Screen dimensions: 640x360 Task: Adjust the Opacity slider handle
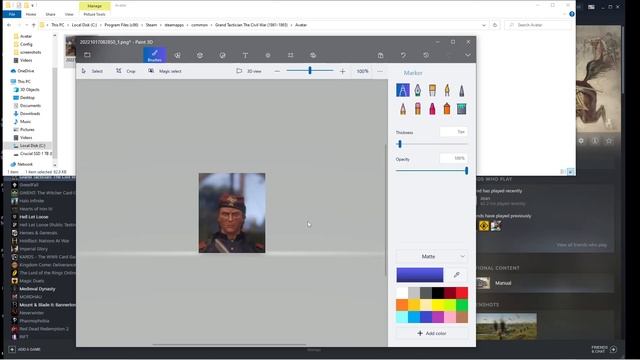tap(466, 171)
